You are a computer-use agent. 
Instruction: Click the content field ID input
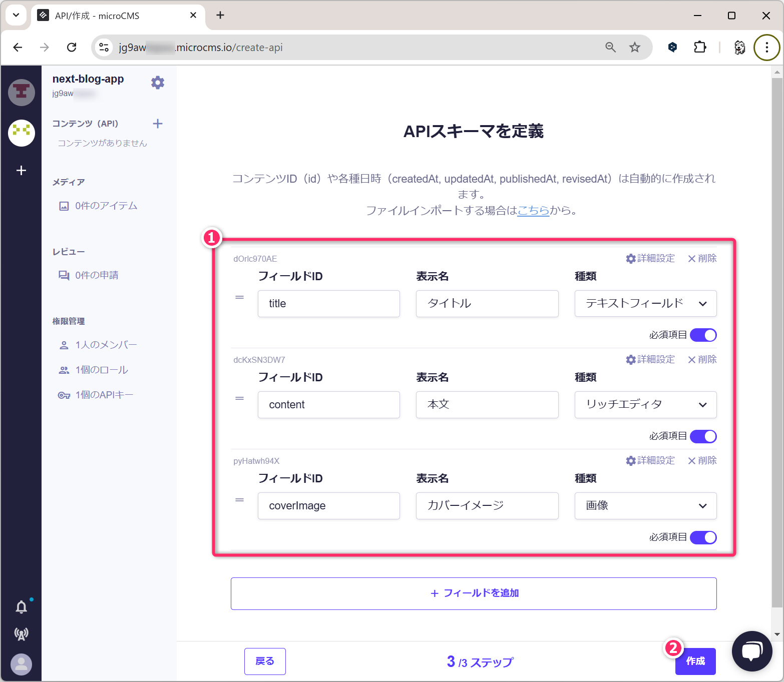click(328, 405)
